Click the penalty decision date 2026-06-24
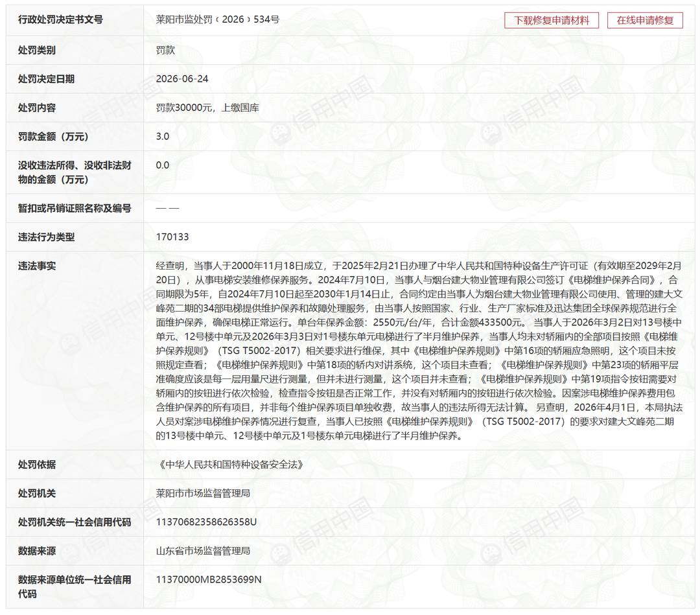Screen dimensions: 700x615 (x=182, y=78)
